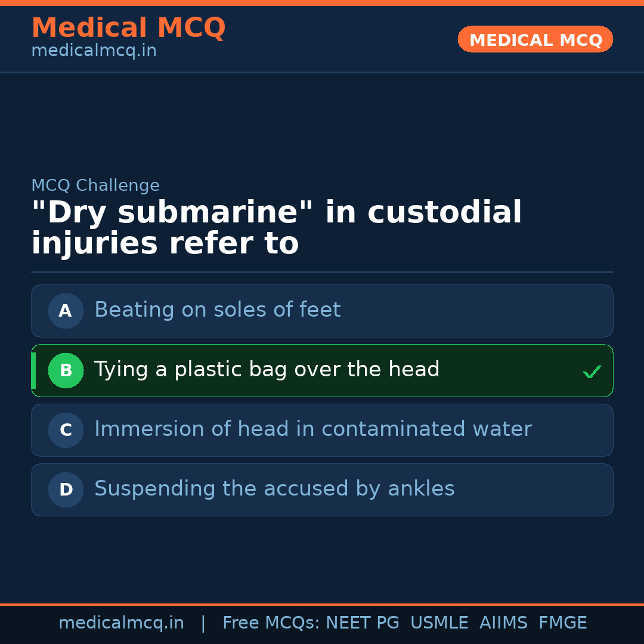The height and width of the screenshot is (644, 644).
Task: Open the Medical MCQ header title
Action: point(128,28)
